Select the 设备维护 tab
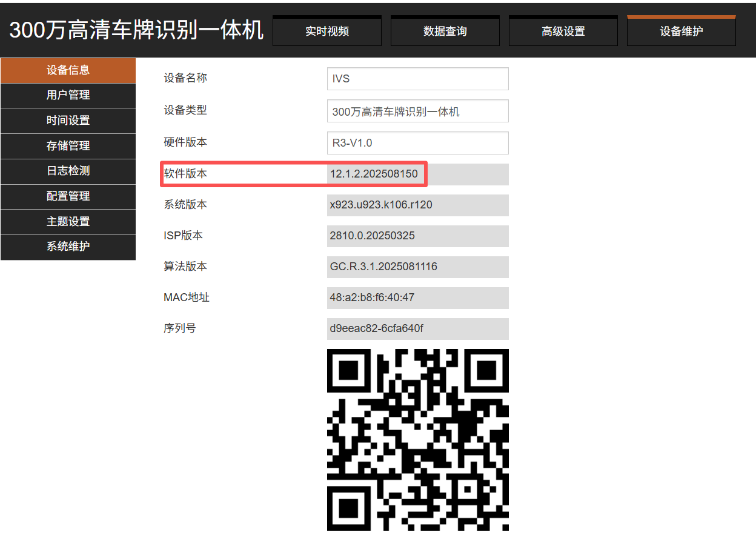Screen dimensions: 756x538 coord(681,30)
